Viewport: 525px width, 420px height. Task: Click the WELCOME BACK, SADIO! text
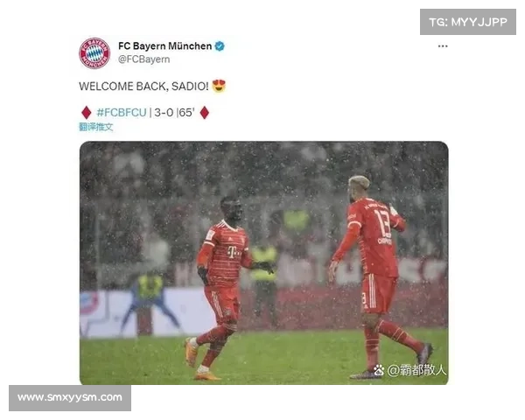click(x=144, y=86)
